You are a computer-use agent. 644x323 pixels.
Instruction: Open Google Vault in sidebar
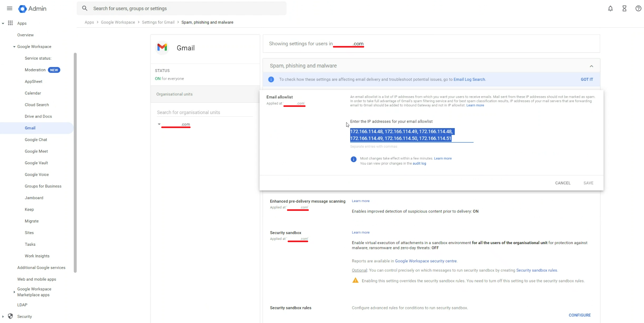36,163
